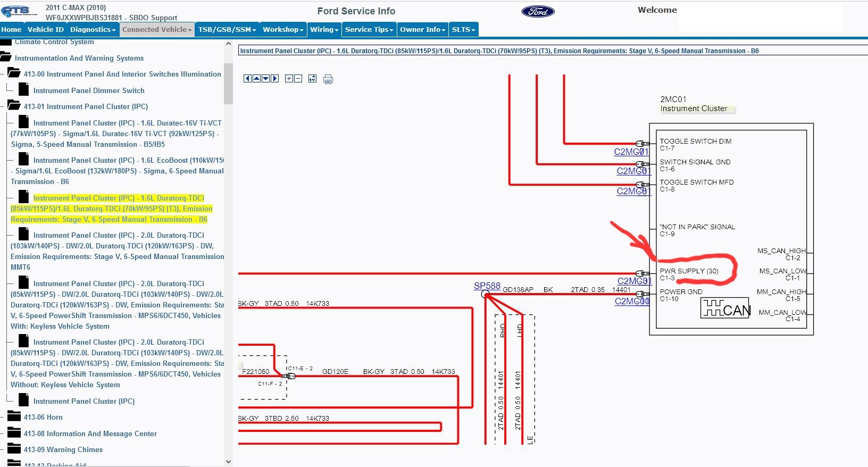Open C2MG01 connector link beside PWR SUPPLY (30)
868x467 pixels.
pyautogui.click(x=634, y=281)
